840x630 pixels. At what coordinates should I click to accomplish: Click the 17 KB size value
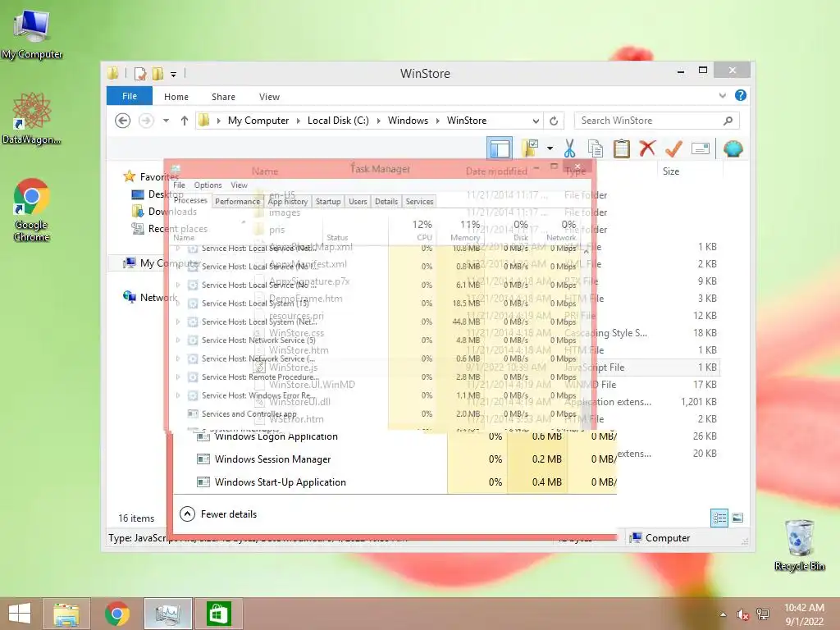tap(705, 385)
